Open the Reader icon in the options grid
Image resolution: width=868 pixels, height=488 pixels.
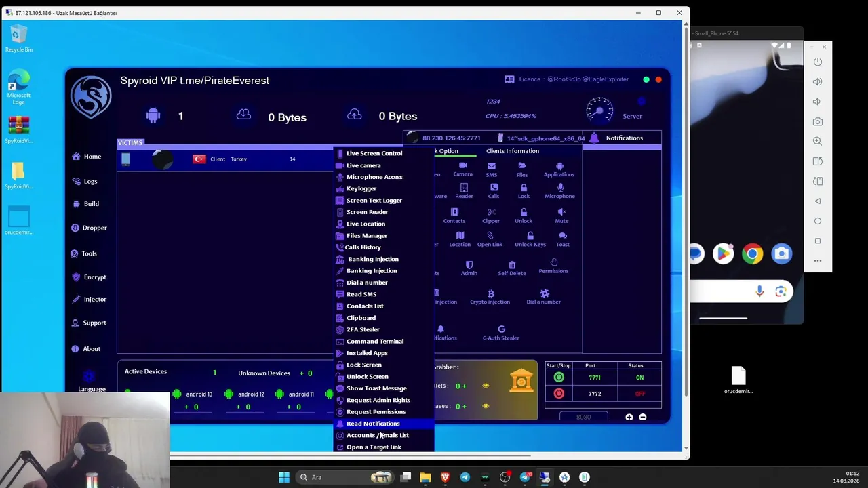point(464,190)
